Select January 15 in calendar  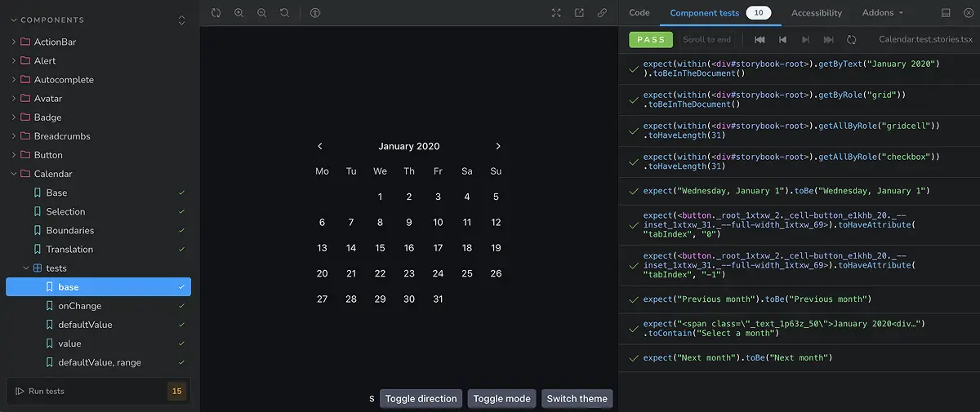pos(380,248)
